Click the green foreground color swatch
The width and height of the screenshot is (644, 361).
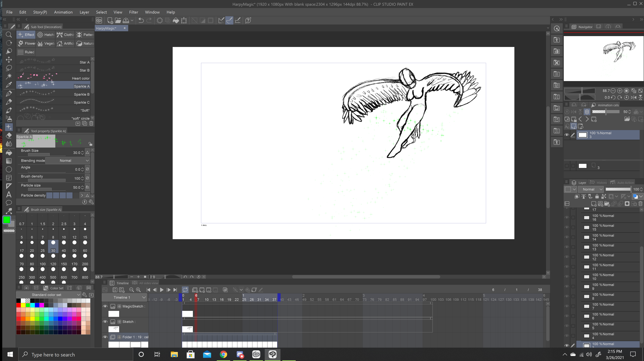click(7, 220)
